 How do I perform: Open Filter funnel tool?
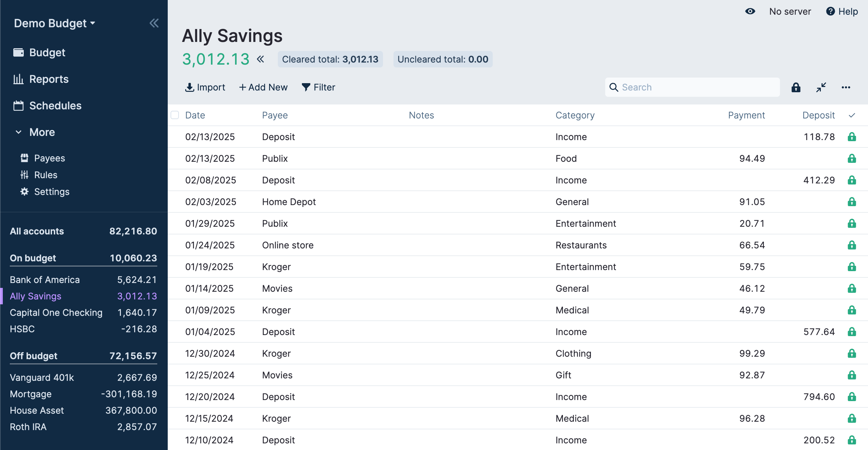(x=318, y=87)
